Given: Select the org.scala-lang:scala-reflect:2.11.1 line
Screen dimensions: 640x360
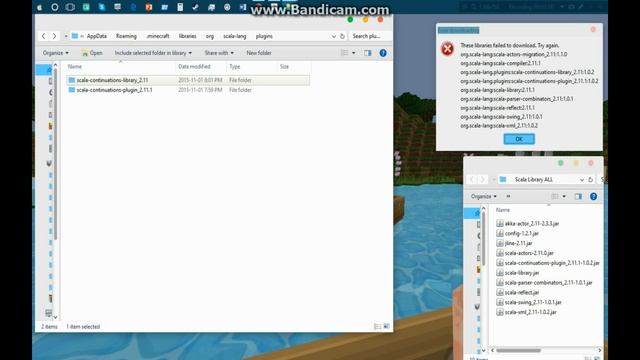Looking at the screenshot, I should (x=498, y=108).
